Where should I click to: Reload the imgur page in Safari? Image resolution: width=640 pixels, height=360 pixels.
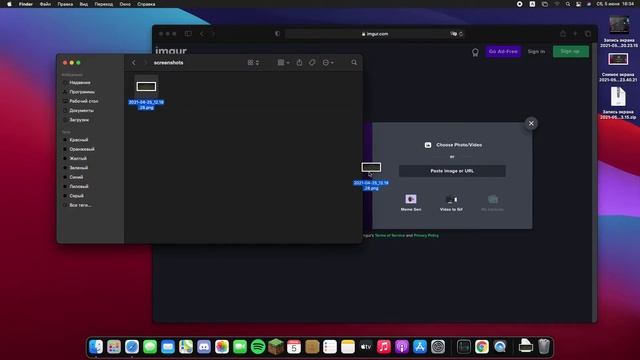point(461,34)
